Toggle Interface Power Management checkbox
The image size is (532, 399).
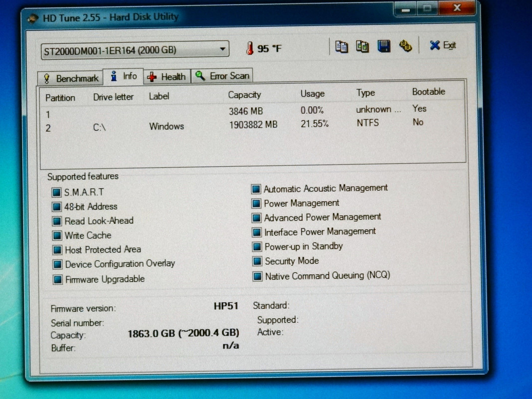click(257, 232)
